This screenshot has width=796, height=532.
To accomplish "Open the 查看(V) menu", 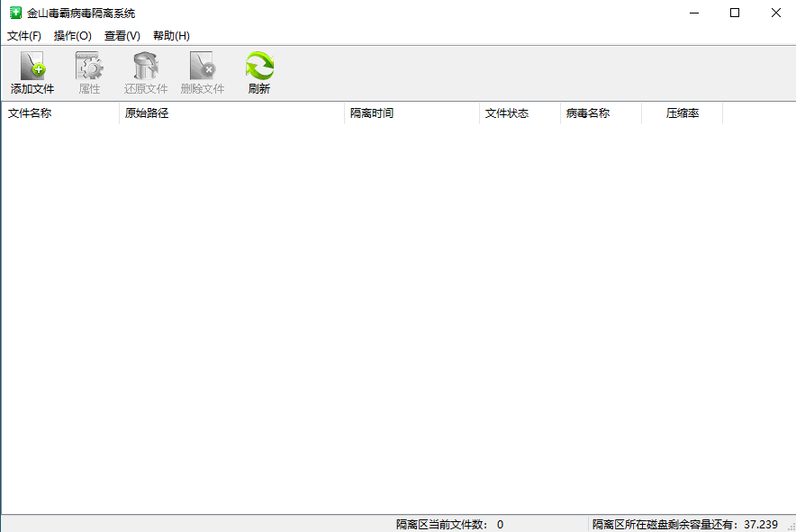I will (122, 36).
